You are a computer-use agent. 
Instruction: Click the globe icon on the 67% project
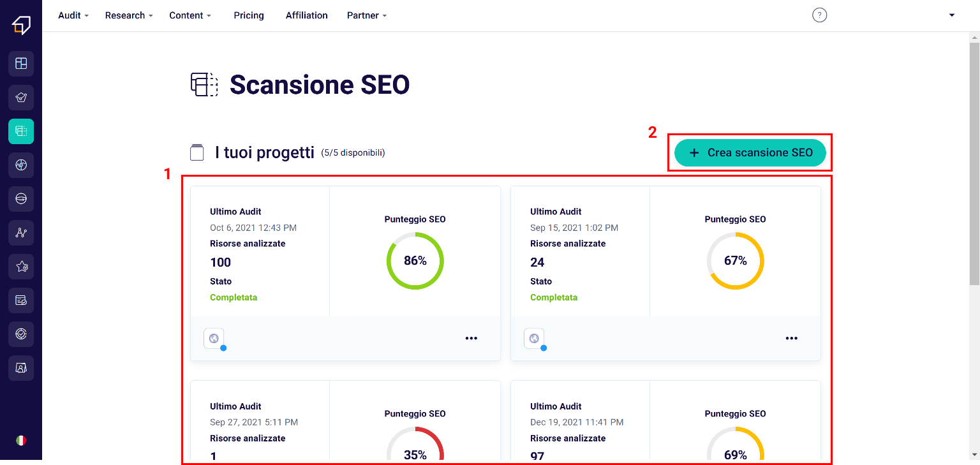point(534,339)
